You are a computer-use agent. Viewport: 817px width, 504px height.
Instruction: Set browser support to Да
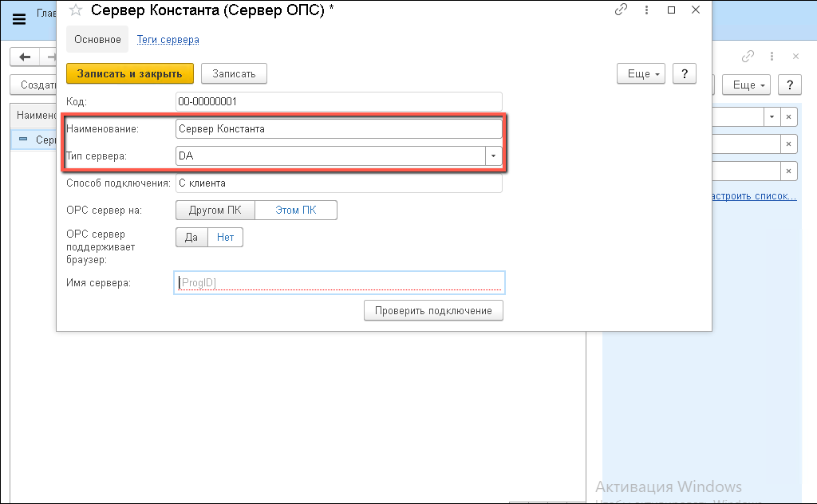(x=191, y=237)
